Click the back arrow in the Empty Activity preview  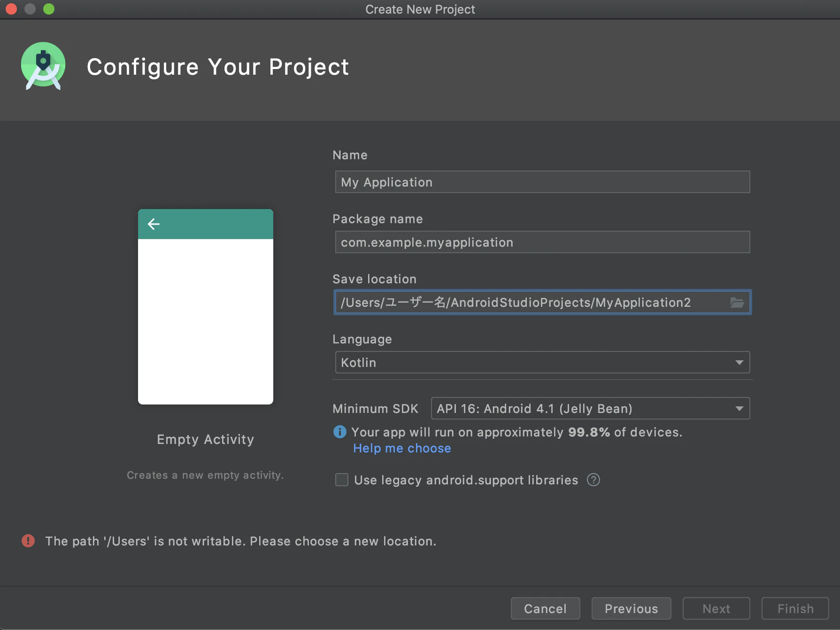[154, 224]
